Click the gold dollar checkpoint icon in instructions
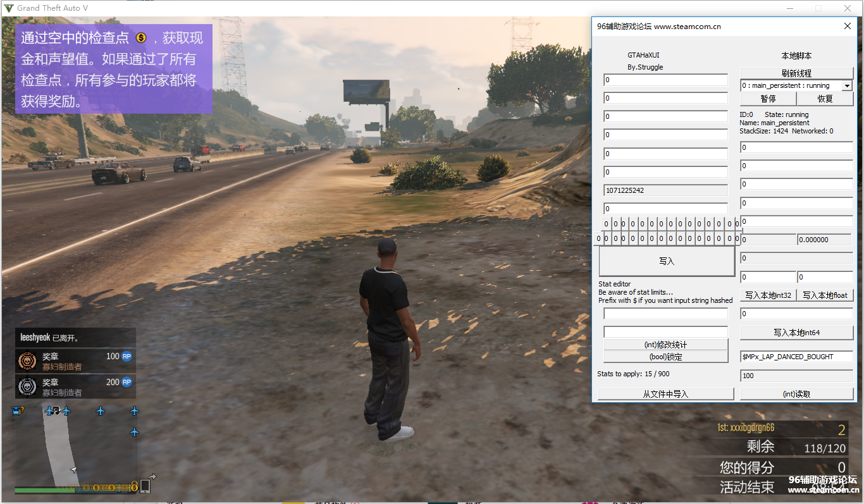Viewport: 864px width, 504px height. click(x=141, y=38)
